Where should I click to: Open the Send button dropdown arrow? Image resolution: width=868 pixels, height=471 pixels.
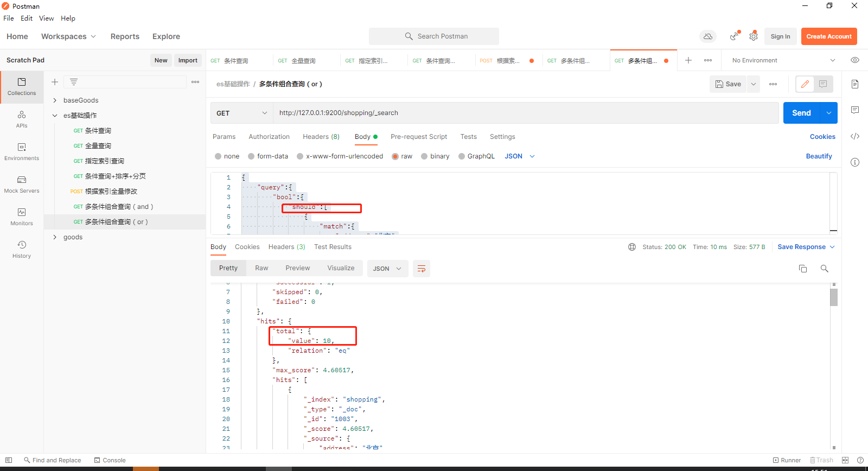829,113
